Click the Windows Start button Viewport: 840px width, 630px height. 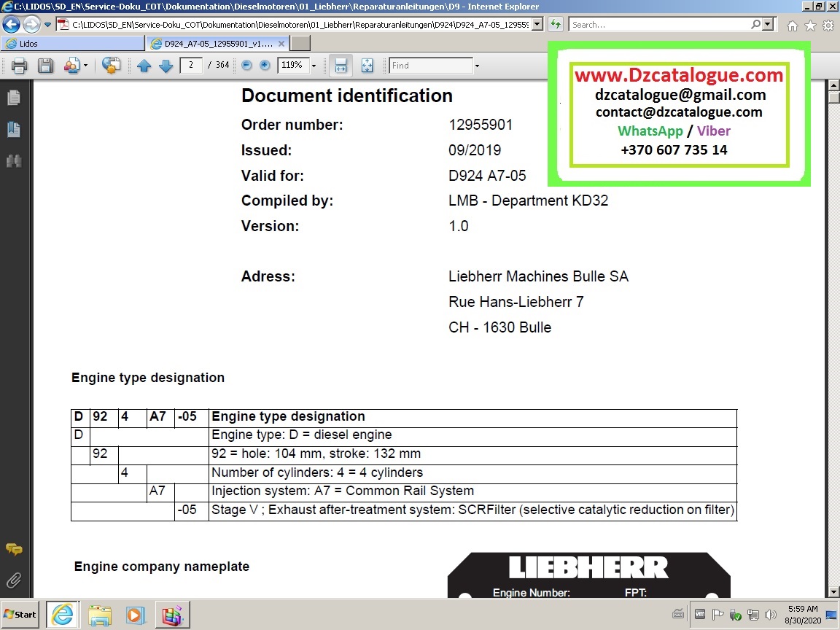click(20, 615)
